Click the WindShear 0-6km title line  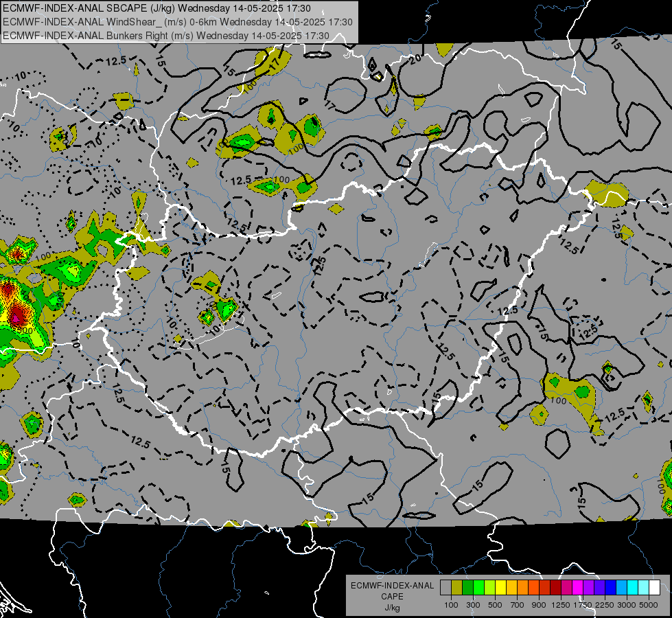(x=177, y=22)
